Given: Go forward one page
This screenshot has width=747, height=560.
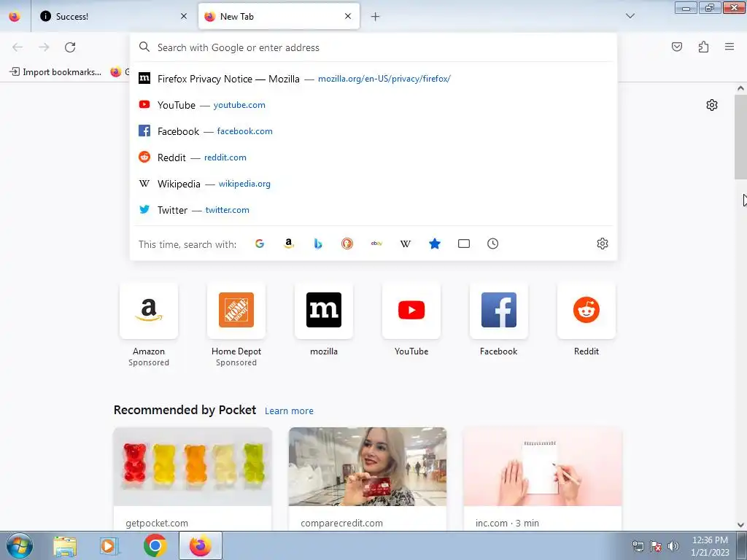Looking at the screenshot, I should pyautogui.click(x=44, y=47).
